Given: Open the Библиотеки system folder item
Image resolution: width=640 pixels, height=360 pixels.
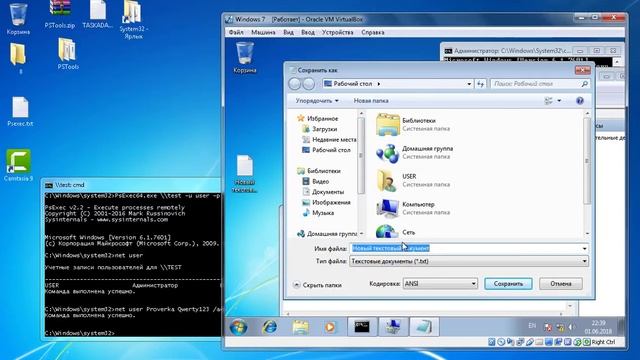Looking at the screenshot, I should [x=412, y=124].
